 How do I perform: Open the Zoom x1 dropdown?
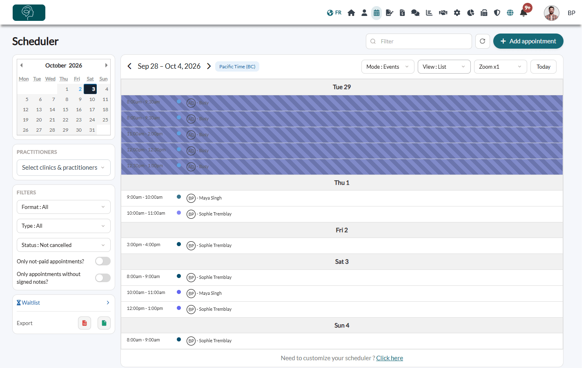click(501, 67)
